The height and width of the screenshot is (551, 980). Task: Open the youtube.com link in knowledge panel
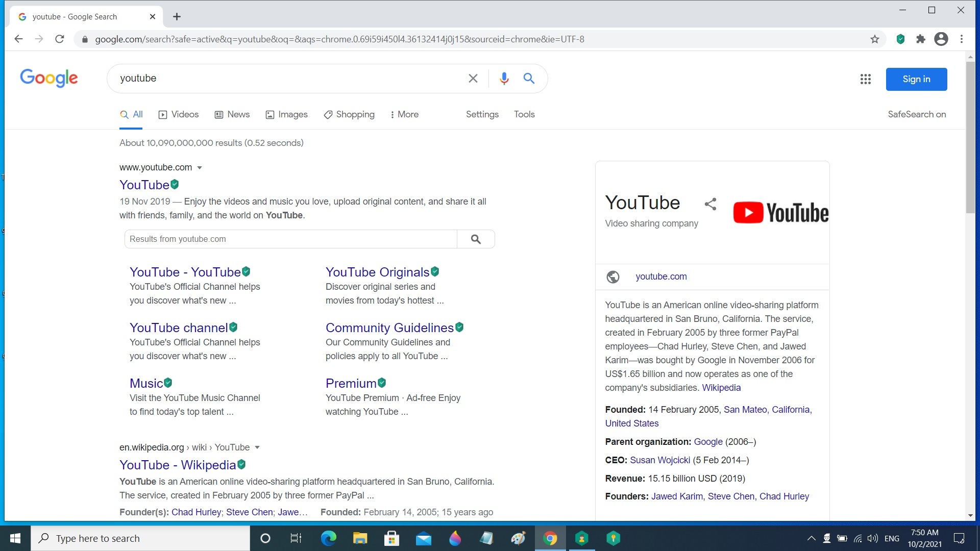pyautogui.click(x=661, y=277)
